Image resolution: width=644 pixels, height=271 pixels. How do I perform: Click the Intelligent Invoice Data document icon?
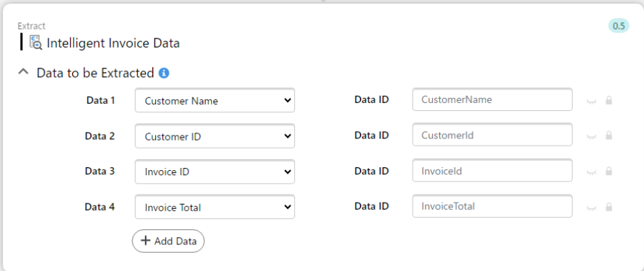(x=36, y=43)
